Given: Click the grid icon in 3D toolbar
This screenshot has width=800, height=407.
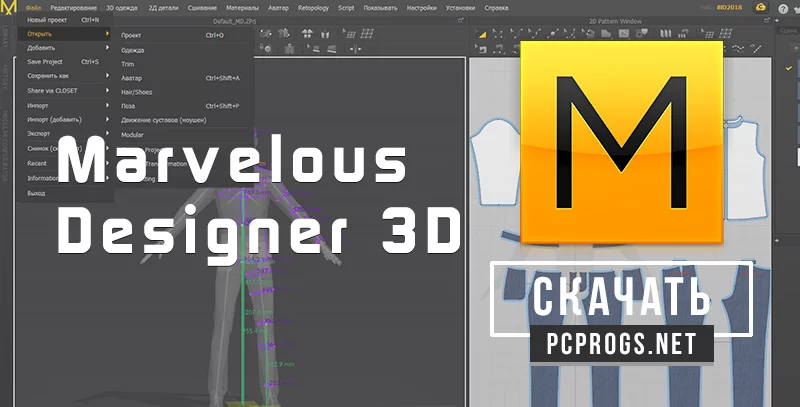Looking at the screenshot, I should pos(367,34).
